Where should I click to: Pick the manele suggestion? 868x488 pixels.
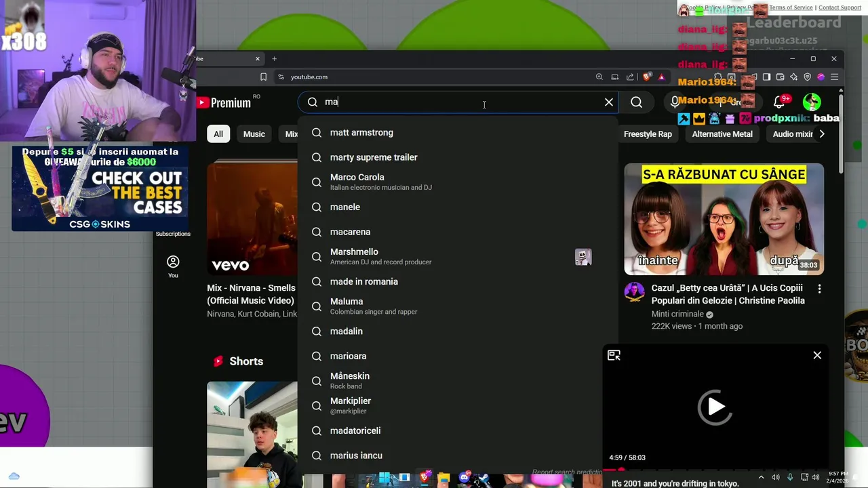point(458,207)
